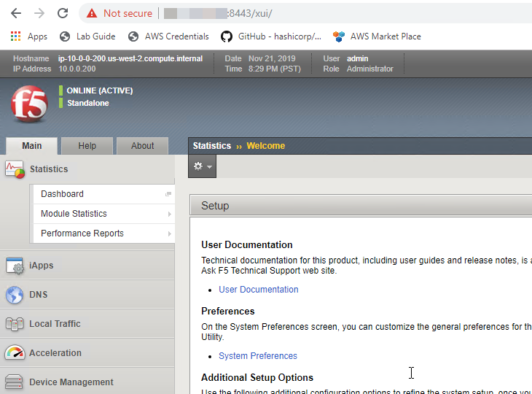Open the System Preferences link
532x394 pixels.
click(x=258, y=355)
